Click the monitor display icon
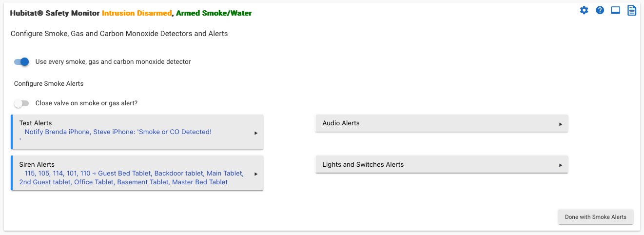The height and width of the screenshot is (235, 644). coord(616,10)
